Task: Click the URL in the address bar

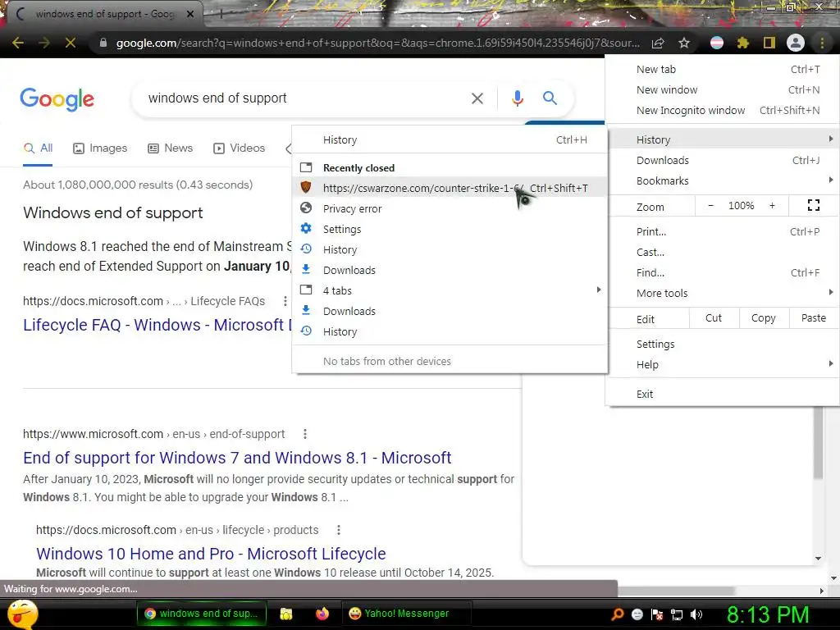Action: (x=377, y=43)
